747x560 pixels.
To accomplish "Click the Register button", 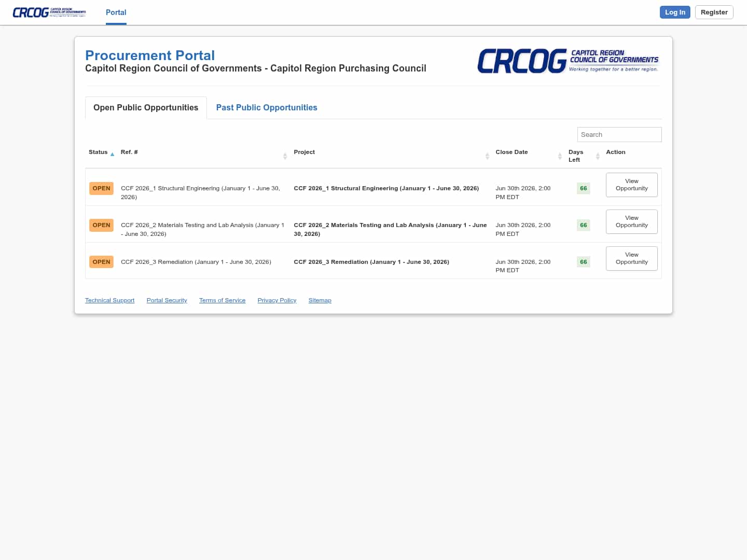I will [x=714, y=12].
